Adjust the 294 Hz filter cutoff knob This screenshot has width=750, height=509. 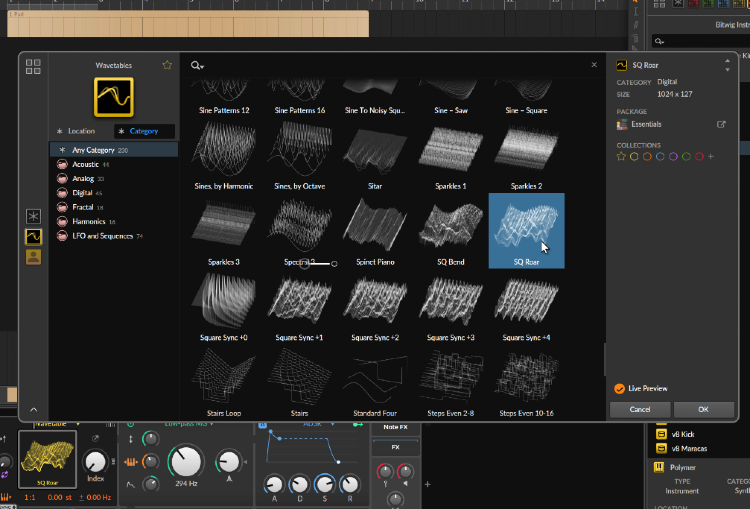click(186, 461)
